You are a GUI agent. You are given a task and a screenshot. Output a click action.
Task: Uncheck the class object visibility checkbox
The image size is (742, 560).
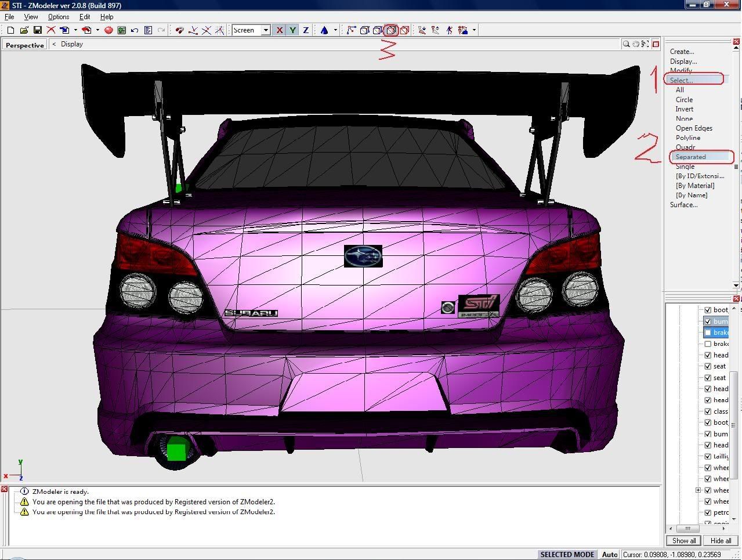click(x=708, y=411)
